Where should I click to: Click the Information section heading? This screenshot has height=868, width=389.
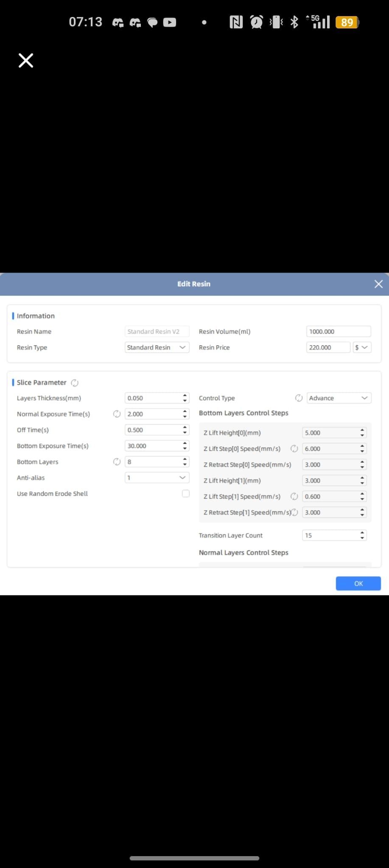pos(36,316)
